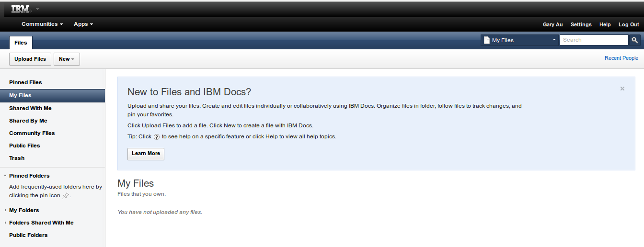Click the Gary Au user name
The height and width of the screenshot is (247, 644).
(552, 24)
